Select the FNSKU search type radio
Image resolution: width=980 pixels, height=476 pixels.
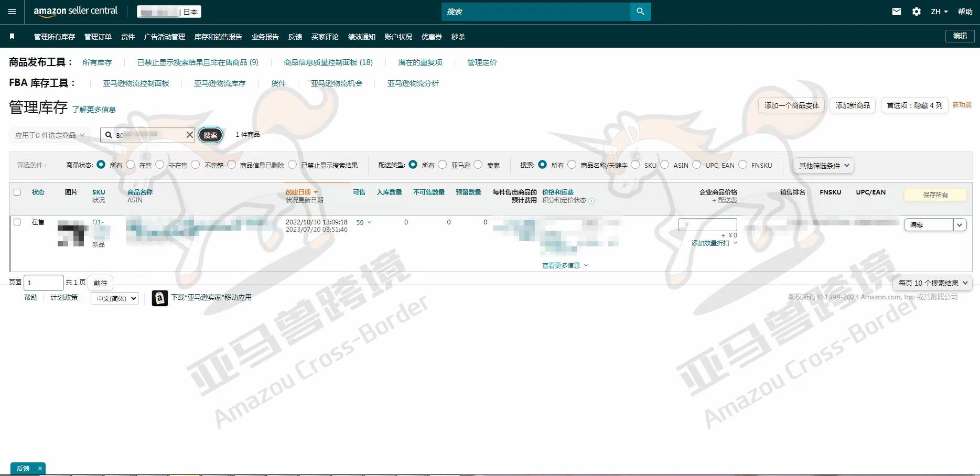coord(743,165)
